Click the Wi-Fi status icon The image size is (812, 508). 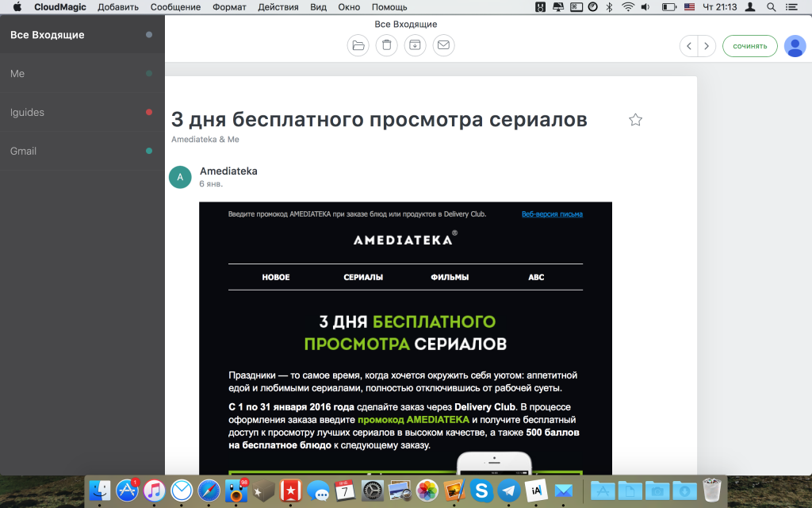click(x=628, y=7)
